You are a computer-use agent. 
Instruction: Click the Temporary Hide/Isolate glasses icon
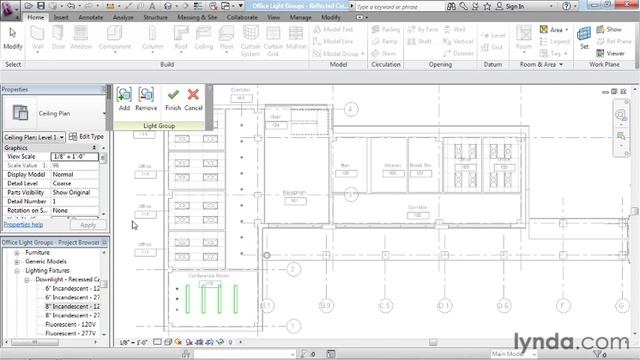coord(220,342)
